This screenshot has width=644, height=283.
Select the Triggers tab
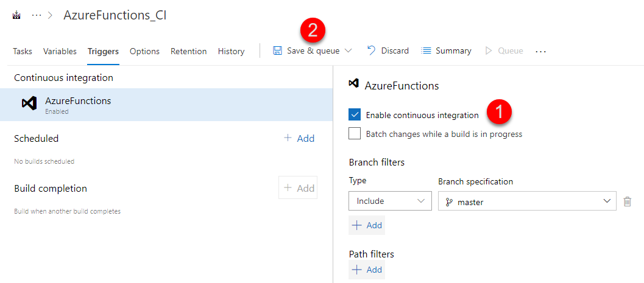pos(103,51)
